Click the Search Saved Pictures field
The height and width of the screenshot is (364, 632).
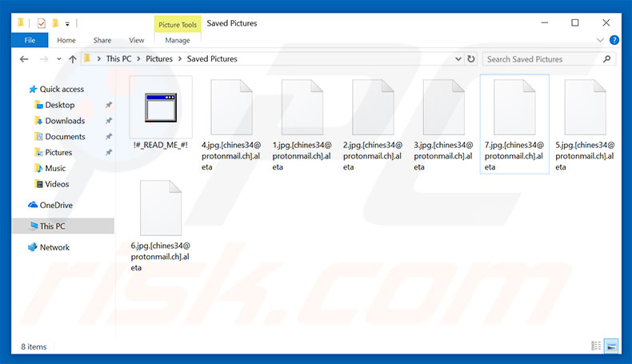(x=549, y=59)
